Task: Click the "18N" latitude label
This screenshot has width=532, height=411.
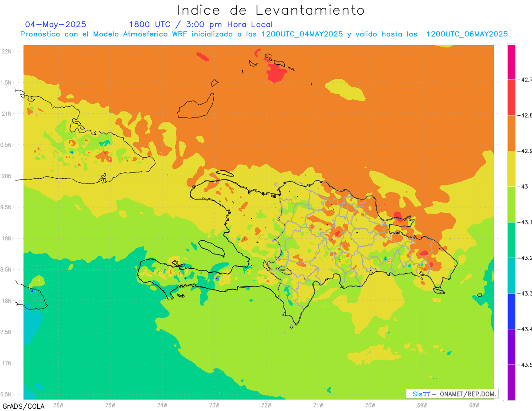Action: point(8,301)
